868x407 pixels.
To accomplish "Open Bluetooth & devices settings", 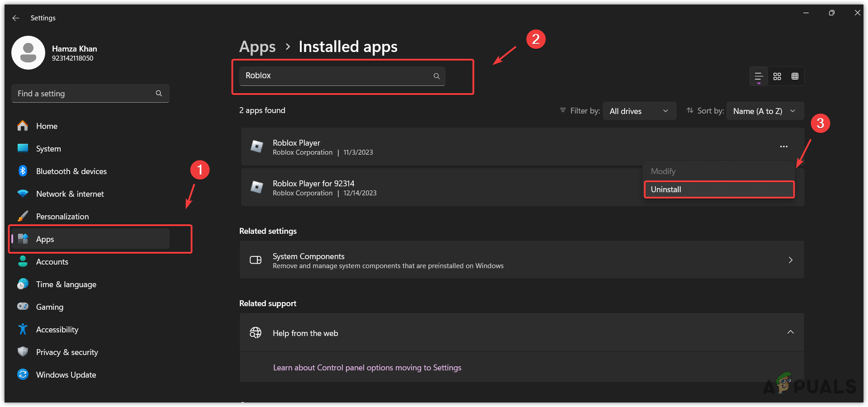I will pos(71,171).
